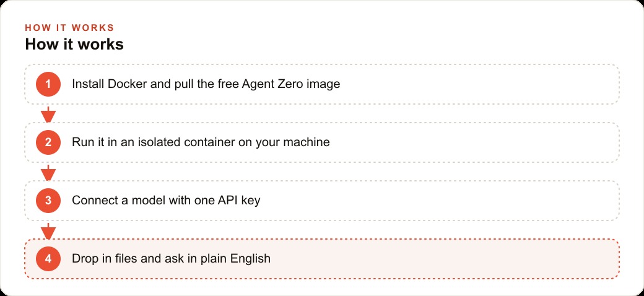Click the words Agent Zero image

point(291,84)
